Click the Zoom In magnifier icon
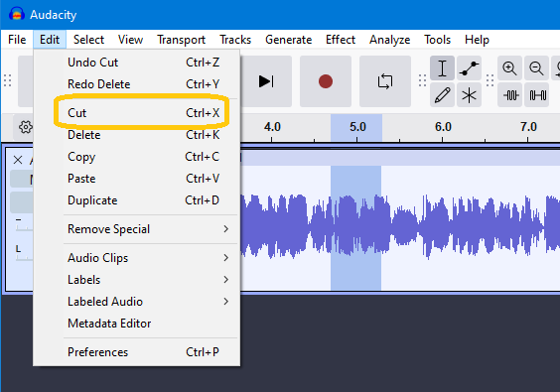560x392 pixels. point(509,68)
